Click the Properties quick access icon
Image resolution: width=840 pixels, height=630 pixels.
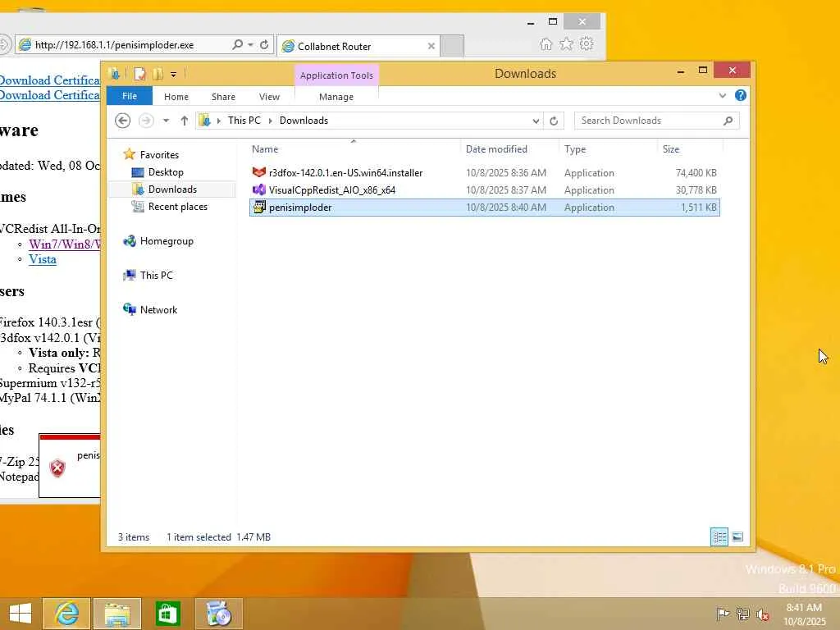139,74
